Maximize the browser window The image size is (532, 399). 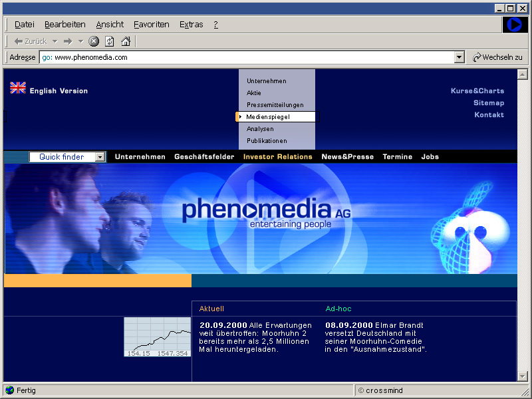[x=511, y=9]
